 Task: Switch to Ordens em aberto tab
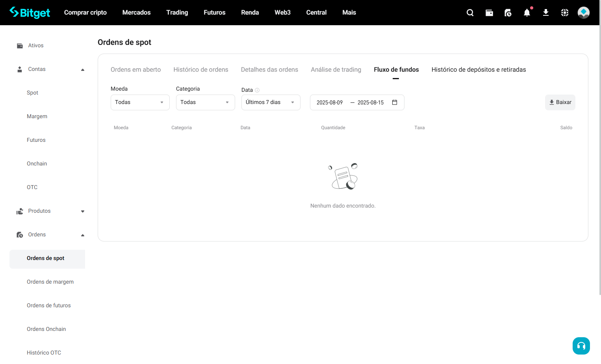click(136, 70)
